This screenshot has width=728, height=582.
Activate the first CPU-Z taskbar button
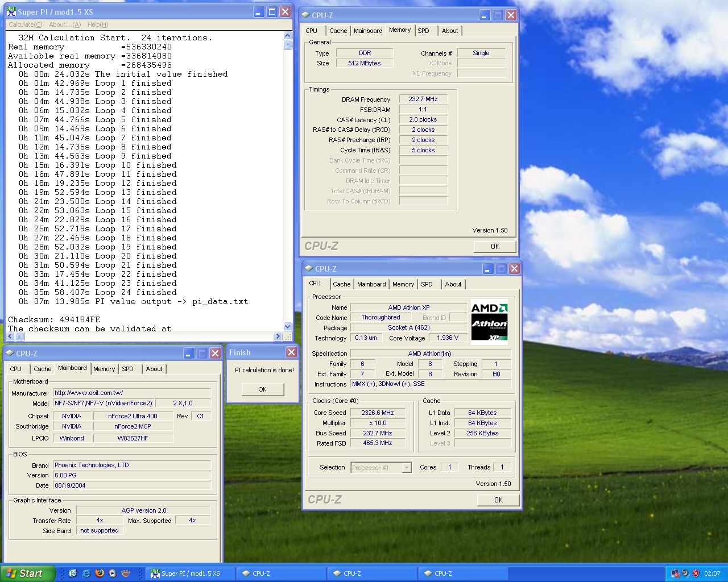pos(280,573)
